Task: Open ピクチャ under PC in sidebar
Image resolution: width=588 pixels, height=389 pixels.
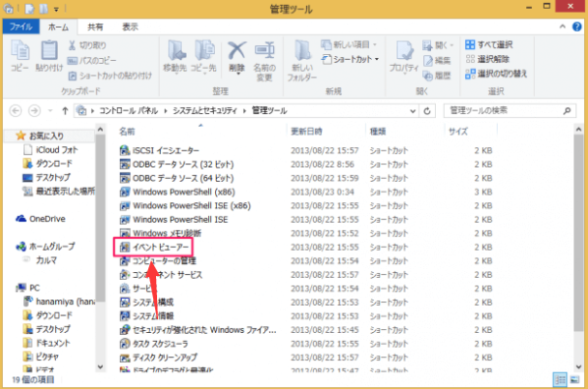Action: tap(40, 357)
